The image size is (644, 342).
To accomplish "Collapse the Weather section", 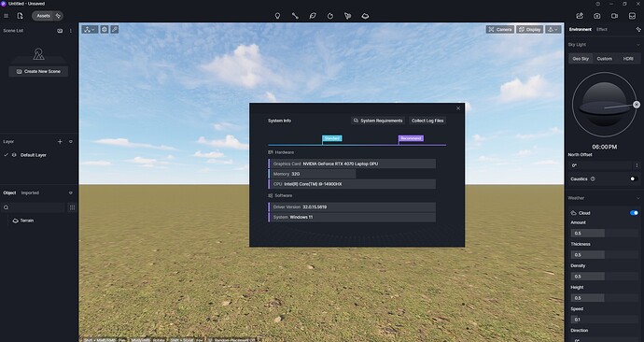I will (x=637, y=198).
